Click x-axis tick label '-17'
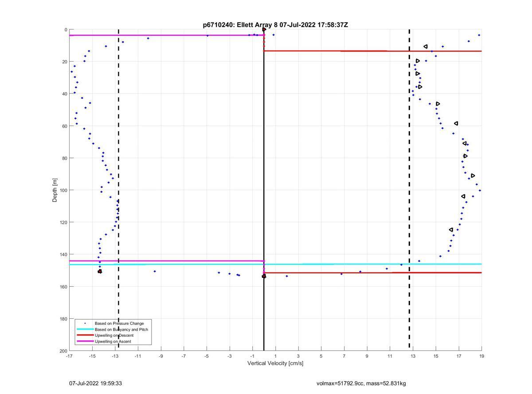Screen dimensions: 532x394 tap(69, 356)
